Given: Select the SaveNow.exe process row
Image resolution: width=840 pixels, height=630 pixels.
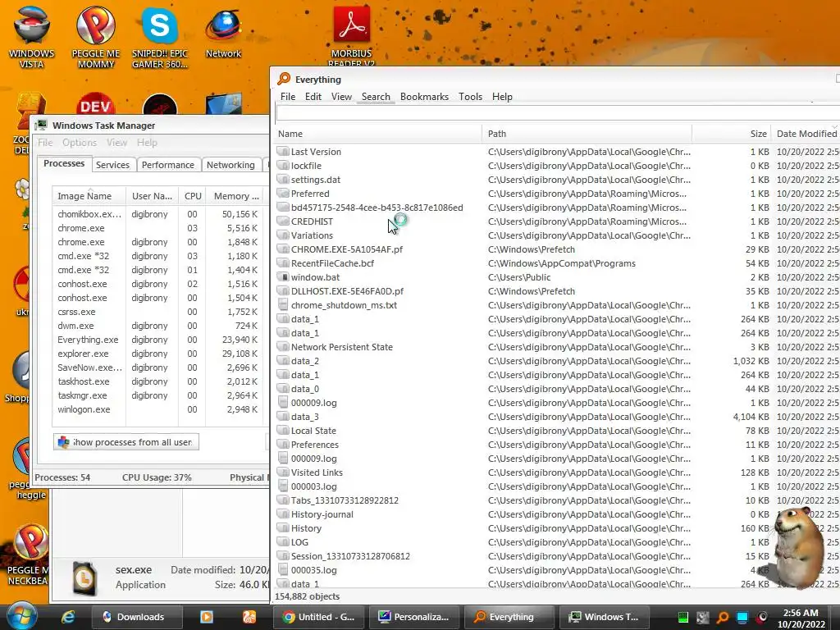Looking at the screenshot, I should pos(158,367).
